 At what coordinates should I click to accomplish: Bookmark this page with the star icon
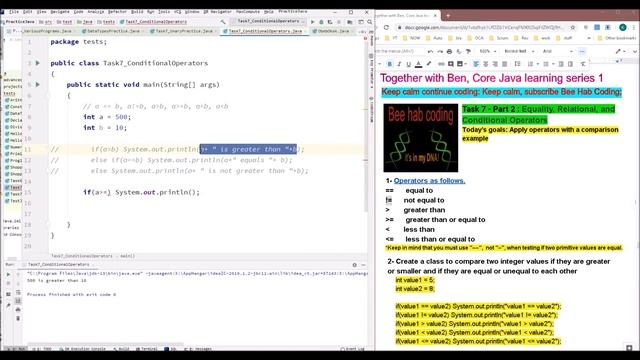tap(573, 27)
